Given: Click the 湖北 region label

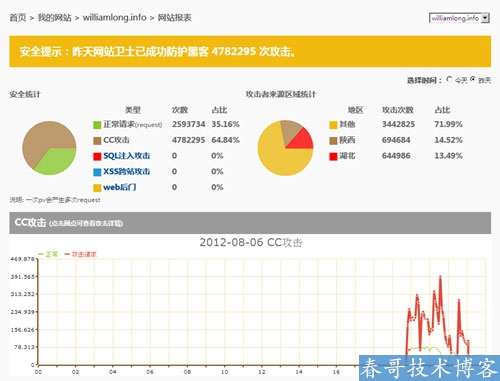Looking at the screenshot, I should pos(347,156).
